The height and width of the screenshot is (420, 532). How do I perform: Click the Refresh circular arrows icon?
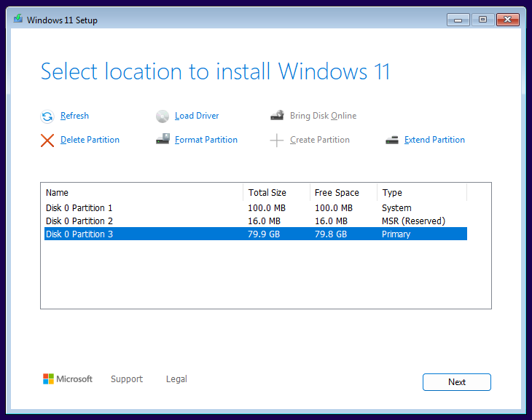(x=47, y=116)
